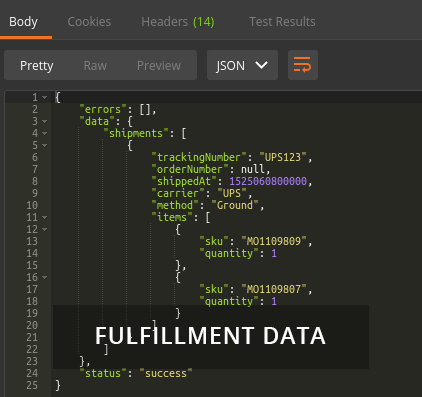Select the Preview view mode

tap(159, 65)
